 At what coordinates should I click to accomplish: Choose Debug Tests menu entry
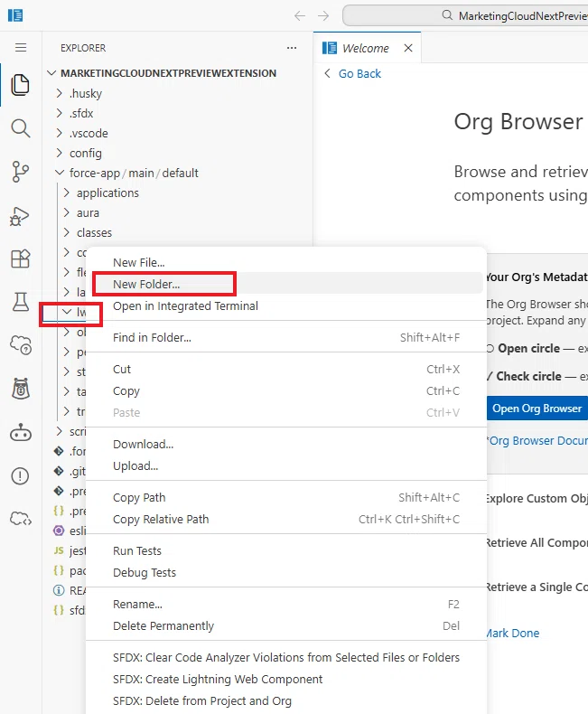(x=286, y=573)
